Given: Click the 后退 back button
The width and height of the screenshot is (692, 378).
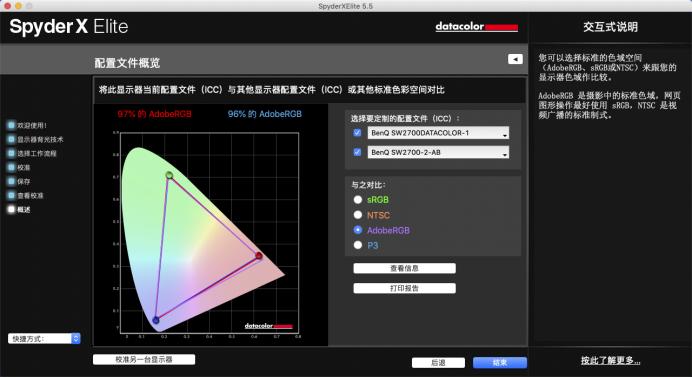Looking at the screenshot, I should point(438,363).
